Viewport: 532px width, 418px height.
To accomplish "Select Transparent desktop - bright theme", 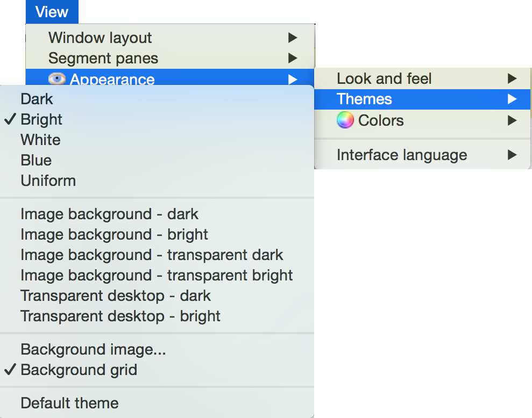I will click(120, 316).
